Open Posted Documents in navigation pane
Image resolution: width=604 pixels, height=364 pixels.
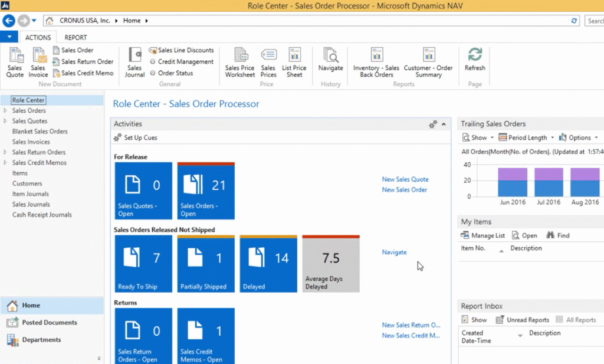(x=52, y=322)
